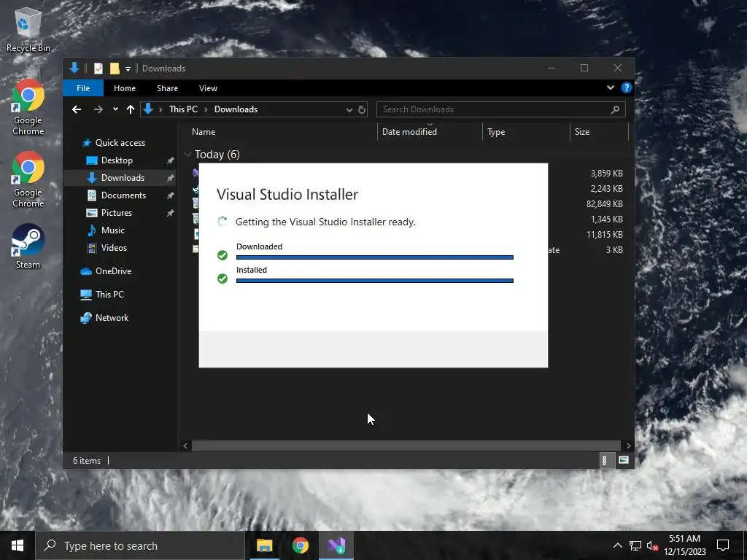This screenshot has height=560, width=747.
Task: Click the pin icon beside Documents
Action: click(x=170, y=195)
